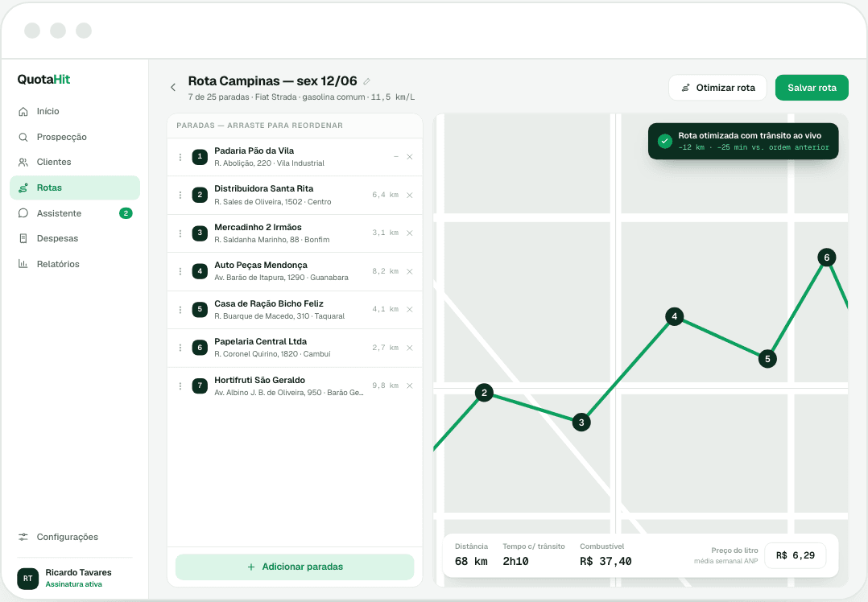The width and height of the screenshot is (868, 602).
Task: Select Mercadinho 2 Irmãos stop name
Action: pos(258,228)
